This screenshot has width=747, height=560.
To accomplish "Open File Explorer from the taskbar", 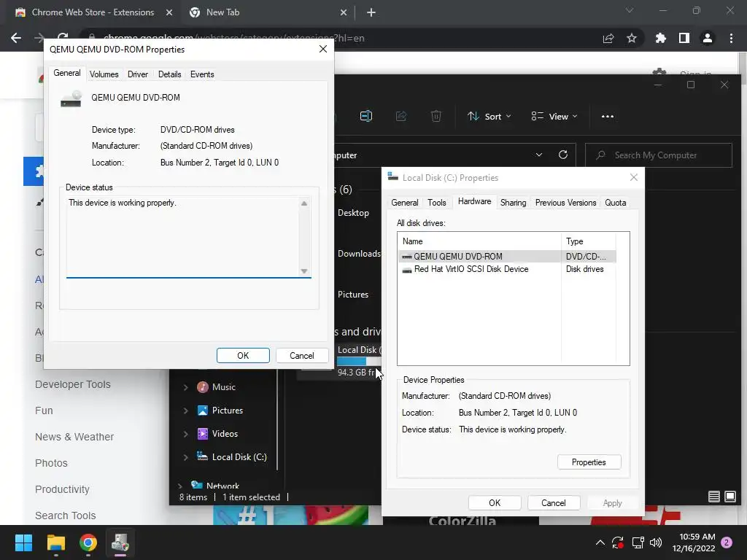I will [55, 542].
